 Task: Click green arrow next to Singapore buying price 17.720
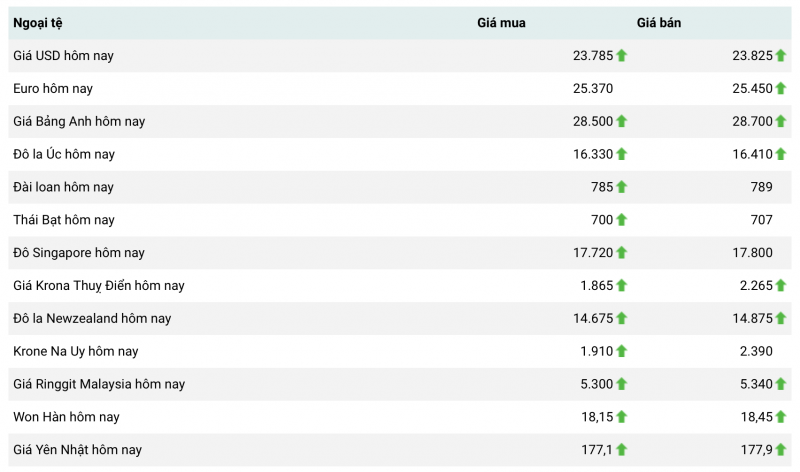[x=621, y=253]
